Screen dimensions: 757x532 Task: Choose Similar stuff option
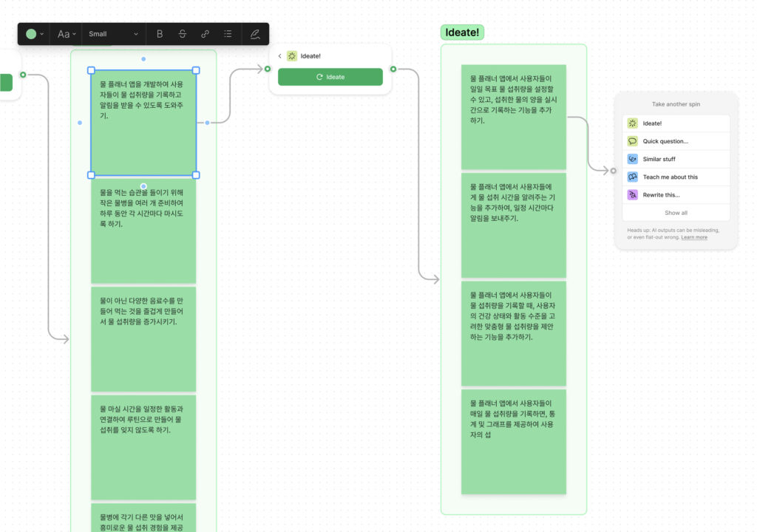(676, 160)
